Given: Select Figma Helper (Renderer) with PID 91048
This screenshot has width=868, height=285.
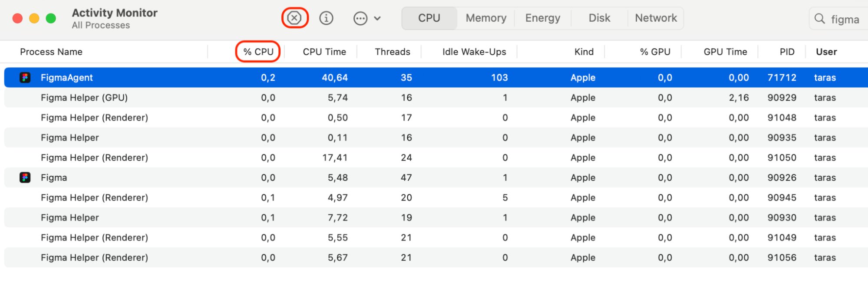Looking at the screenshot, I should [436, 118].
